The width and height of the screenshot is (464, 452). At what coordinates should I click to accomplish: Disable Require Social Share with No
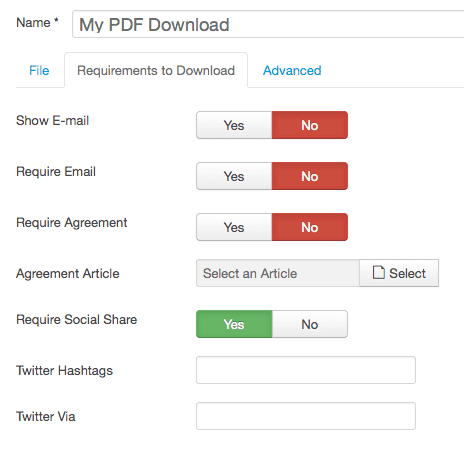pos(310,324)
